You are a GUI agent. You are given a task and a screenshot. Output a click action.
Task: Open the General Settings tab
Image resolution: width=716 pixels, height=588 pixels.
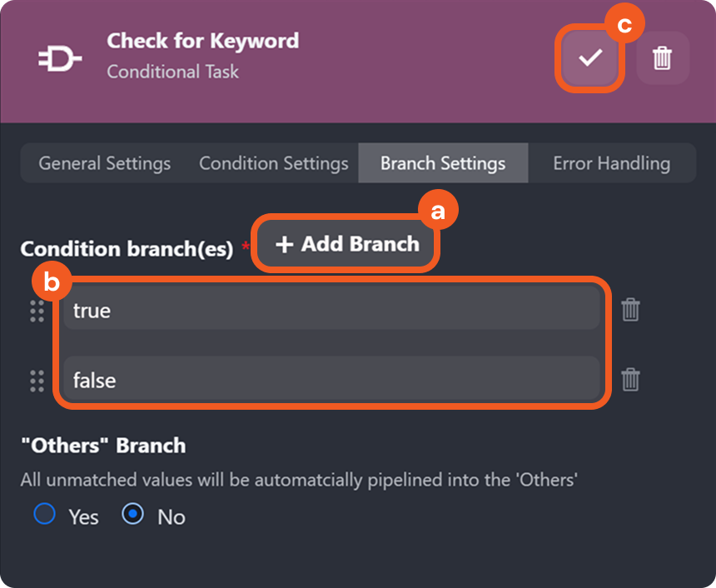coord(105,163)
